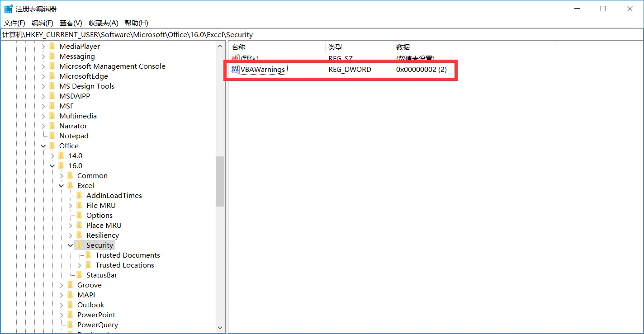Viewport: 644px width, 334px height.
Task: Expand the Trusted Locations key
Action: [x=80, y=265]
